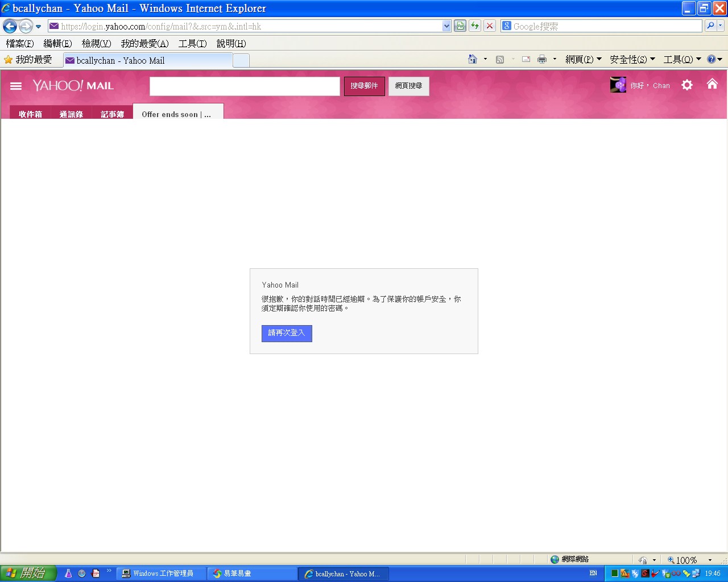Open the Yahoo Mail settings gear
Image resolution: width=728 pixels, height=582 pixels.
[x=687, y=85]
